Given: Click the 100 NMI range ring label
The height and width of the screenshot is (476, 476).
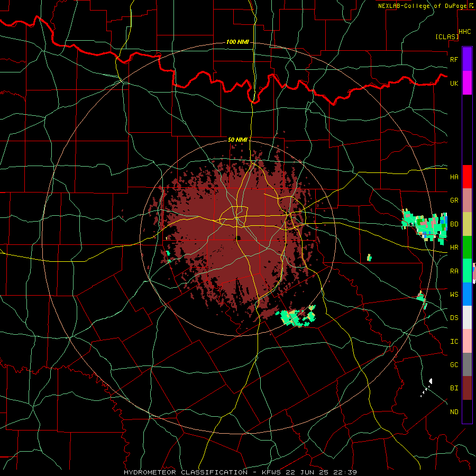Looking at the screenshot, I should pos(237,42).
